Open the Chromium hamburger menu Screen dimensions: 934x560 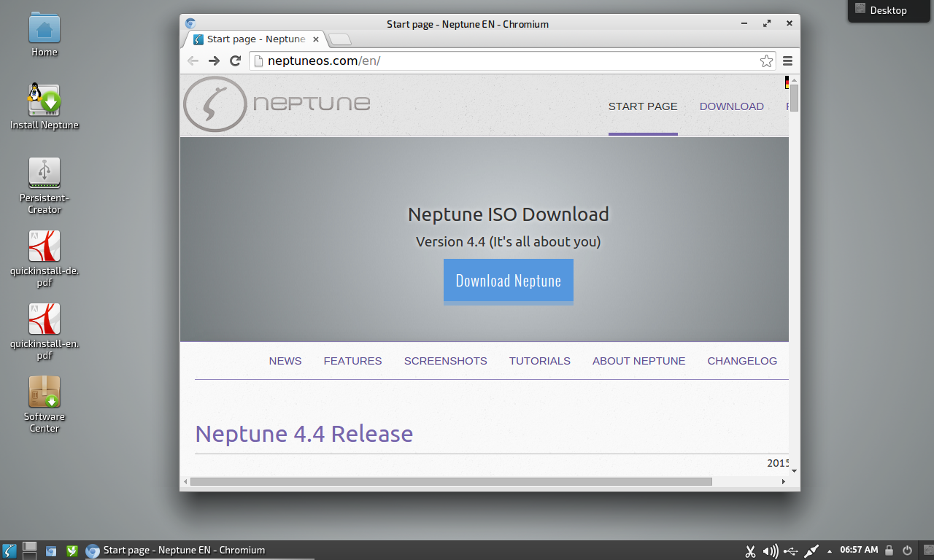pos(788,61)
